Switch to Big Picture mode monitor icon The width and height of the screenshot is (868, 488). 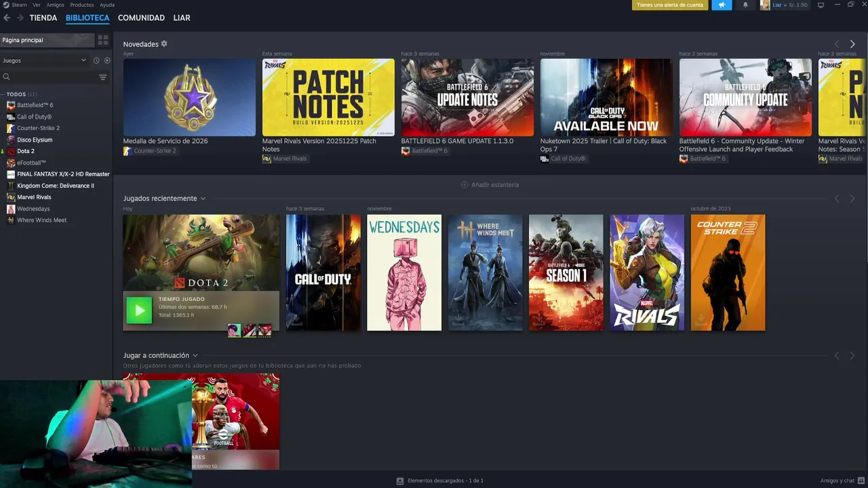pyautogui.click(x=821, y=5)
